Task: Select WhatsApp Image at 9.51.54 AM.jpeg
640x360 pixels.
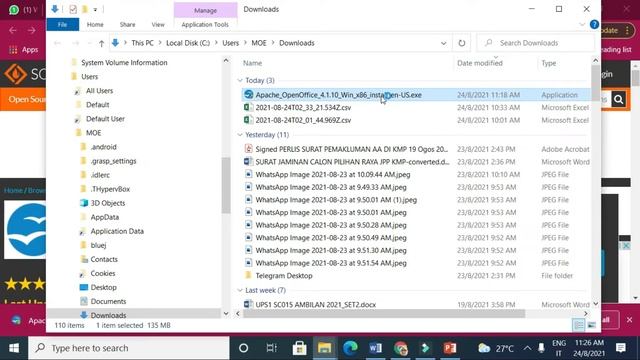Action: click(331, 263)
